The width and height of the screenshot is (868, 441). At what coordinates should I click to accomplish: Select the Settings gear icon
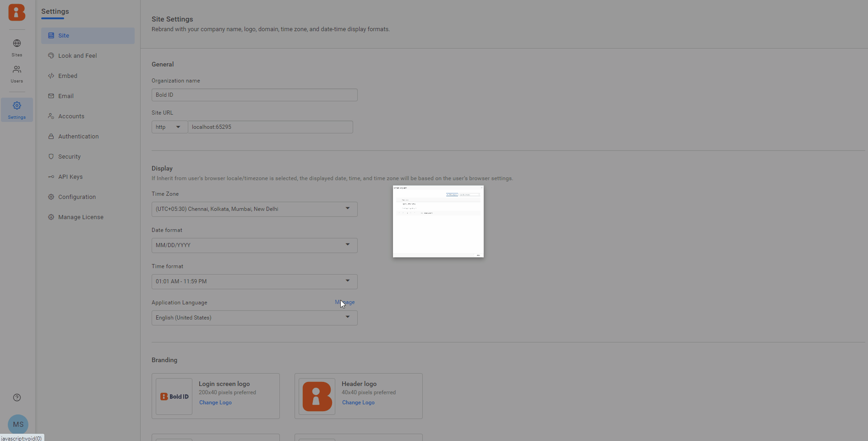pyautogui.click(x=17, y=106)
